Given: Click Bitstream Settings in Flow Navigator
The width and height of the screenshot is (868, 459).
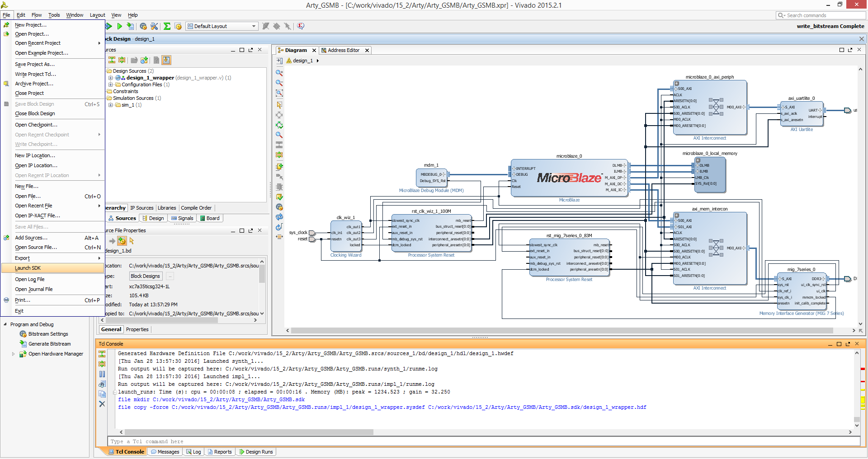Looking at the screenshot, I should (48, 334).
